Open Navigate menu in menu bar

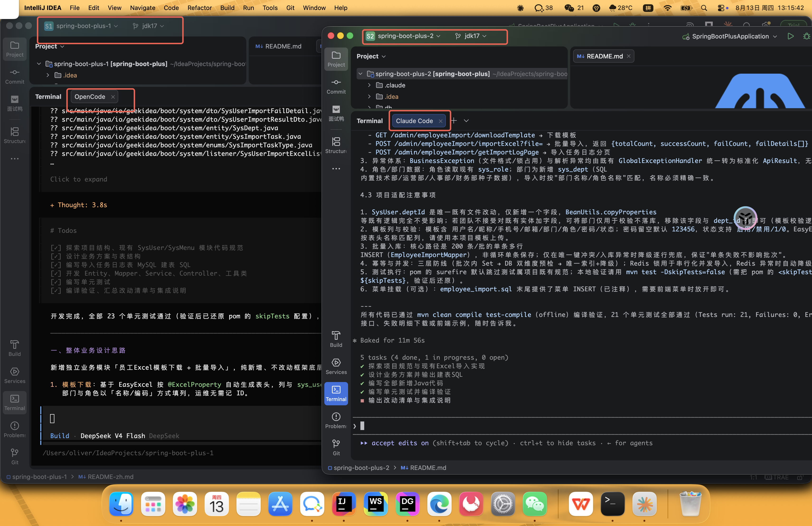[x=143, y=8]
